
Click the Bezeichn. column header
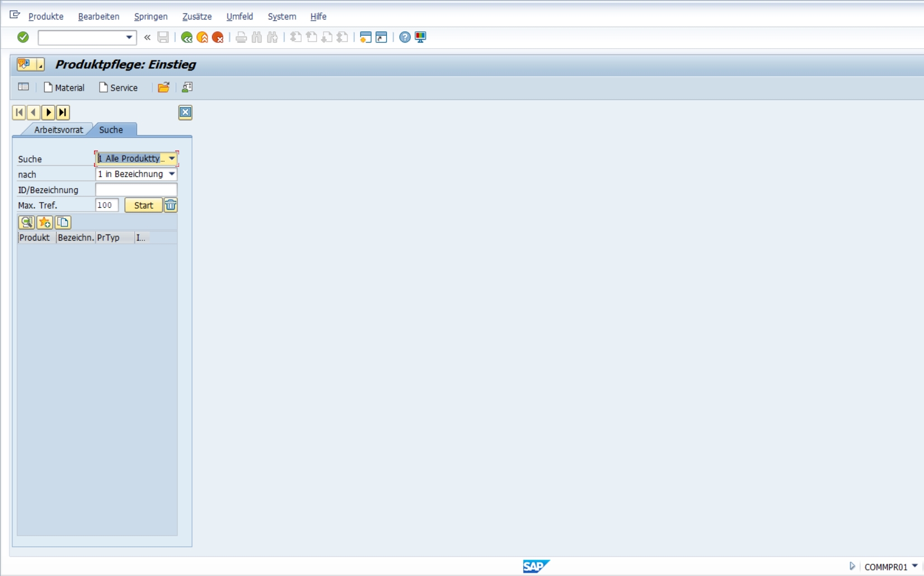click(76, 238)
